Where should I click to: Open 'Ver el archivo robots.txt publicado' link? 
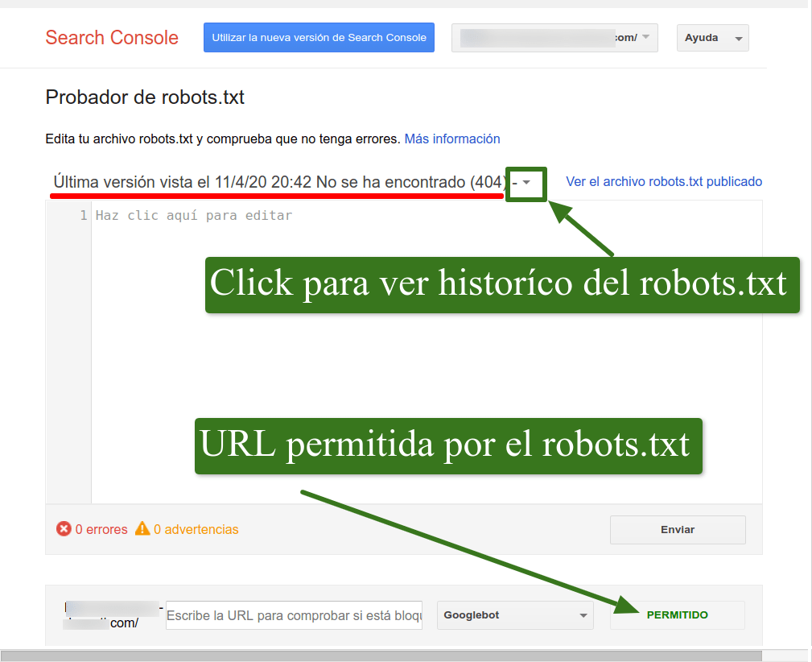click(x=664, y=181)
